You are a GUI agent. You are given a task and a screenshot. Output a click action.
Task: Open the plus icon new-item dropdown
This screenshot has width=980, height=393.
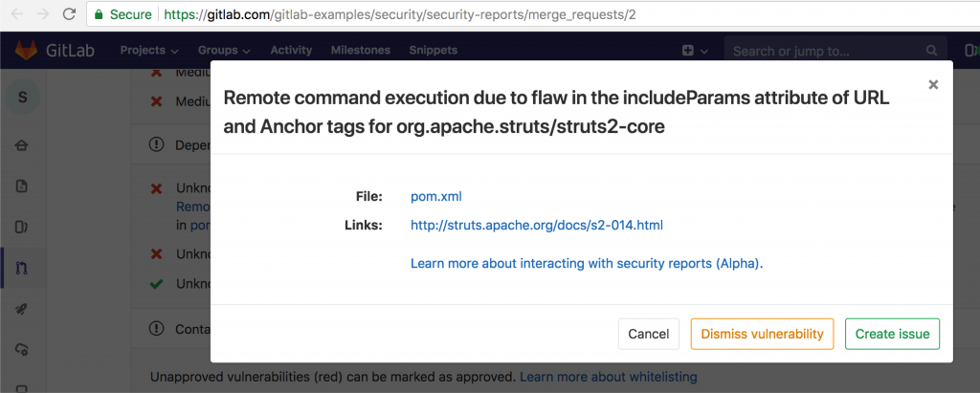click(x=694, y=51)
